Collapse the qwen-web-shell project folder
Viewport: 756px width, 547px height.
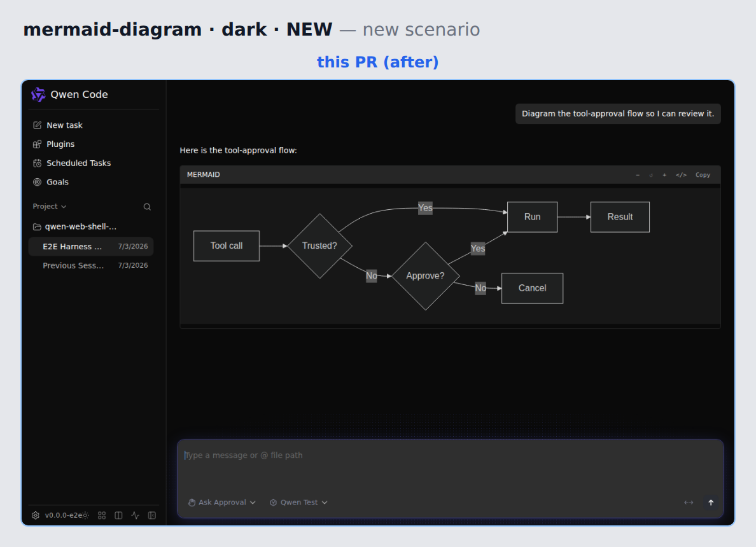pyautogui.click(x=74, y=226)
